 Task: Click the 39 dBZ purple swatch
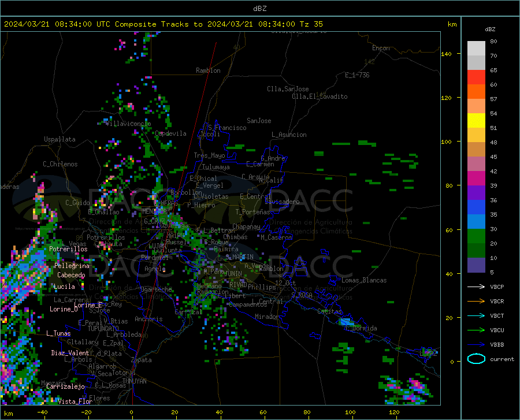[x=476, y=193]
